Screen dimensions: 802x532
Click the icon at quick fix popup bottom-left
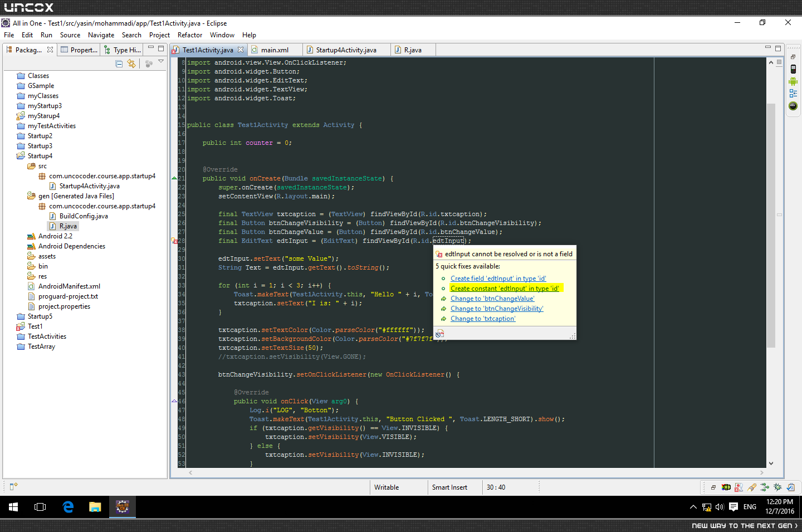(x=439, y=334)
